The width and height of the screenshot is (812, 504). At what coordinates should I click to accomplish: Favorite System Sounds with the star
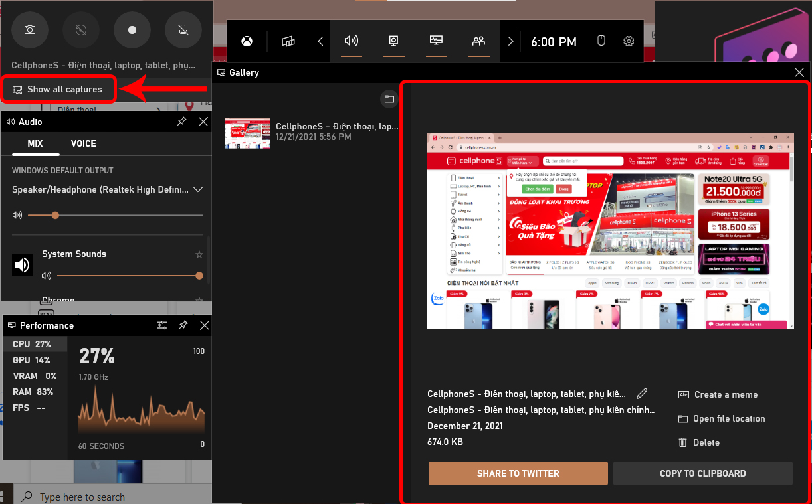pyautogui.click(x=199, y=254)
